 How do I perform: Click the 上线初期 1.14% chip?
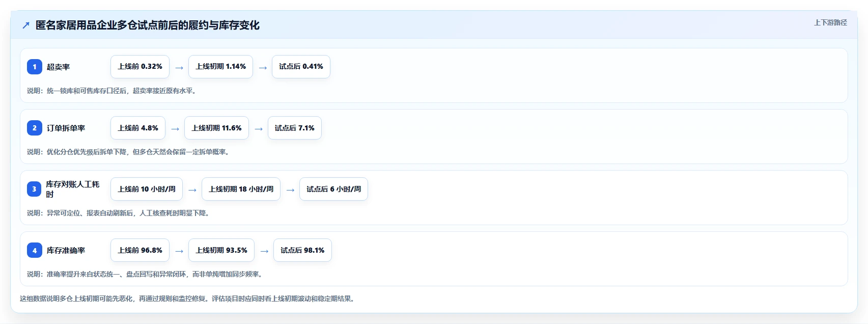pyautogui.click(x=220, y=67)
